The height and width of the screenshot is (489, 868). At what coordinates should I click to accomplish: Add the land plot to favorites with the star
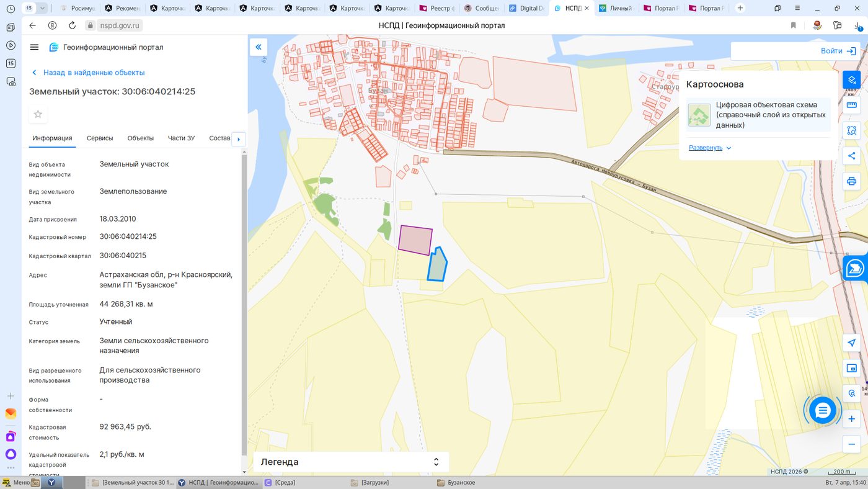click(38, 114)
